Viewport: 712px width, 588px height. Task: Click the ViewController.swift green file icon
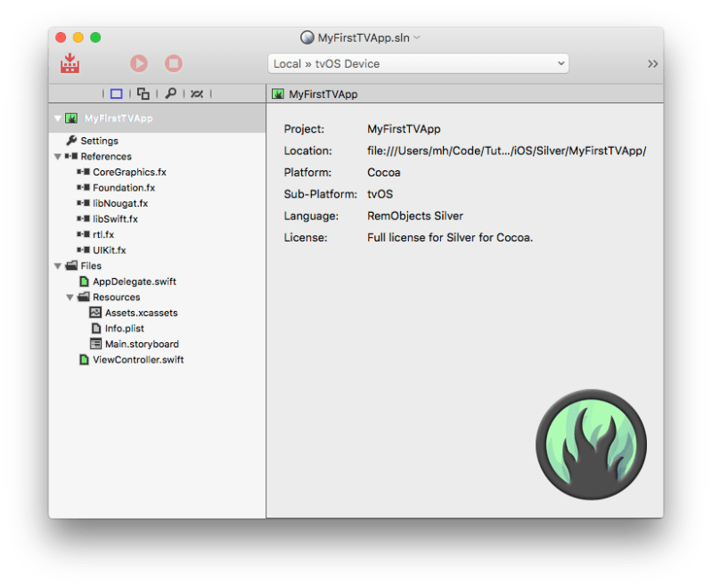point(84,360)
